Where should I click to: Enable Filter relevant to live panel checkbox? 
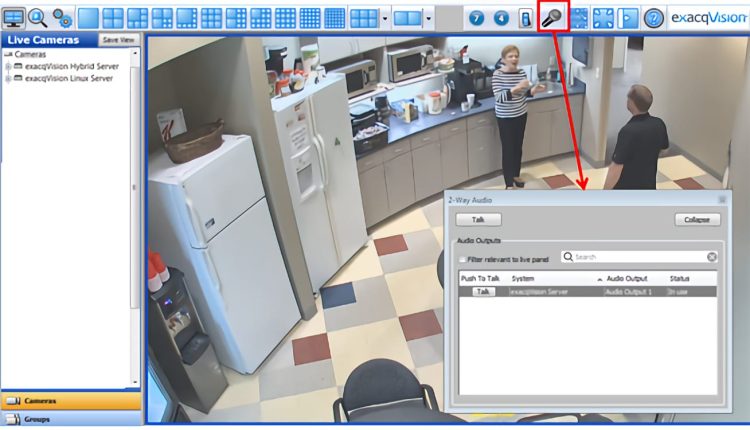pos(462,259)
